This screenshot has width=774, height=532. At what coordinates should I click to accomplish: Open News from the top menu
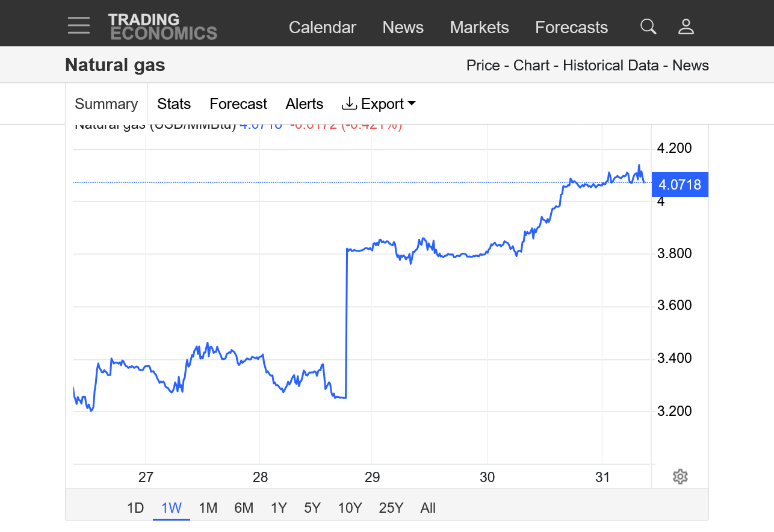(403, 28)
